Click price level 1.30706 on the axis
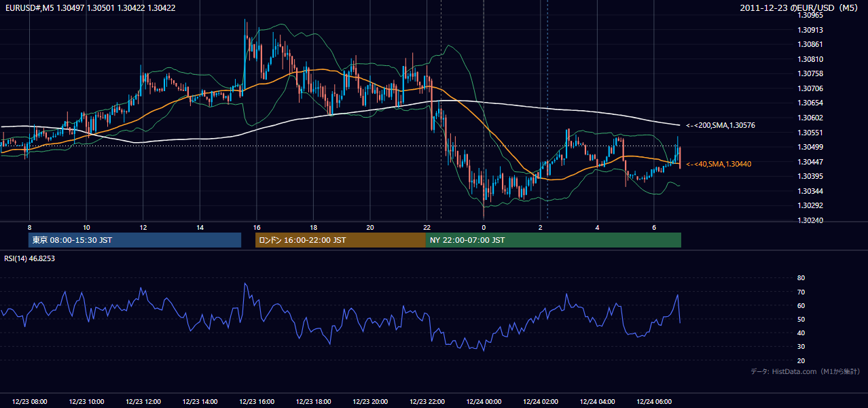This screenshot has height=408, width=868. (x=812, y=88)
